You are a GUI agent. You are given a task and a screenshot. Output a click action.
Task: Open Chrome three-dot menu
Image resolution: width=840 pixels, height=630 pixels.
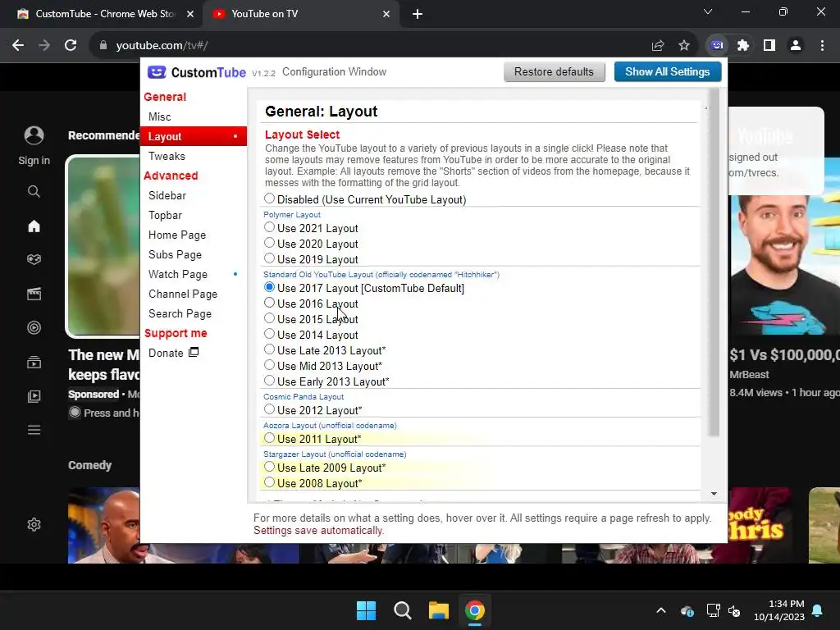click(x=822, y=46)
